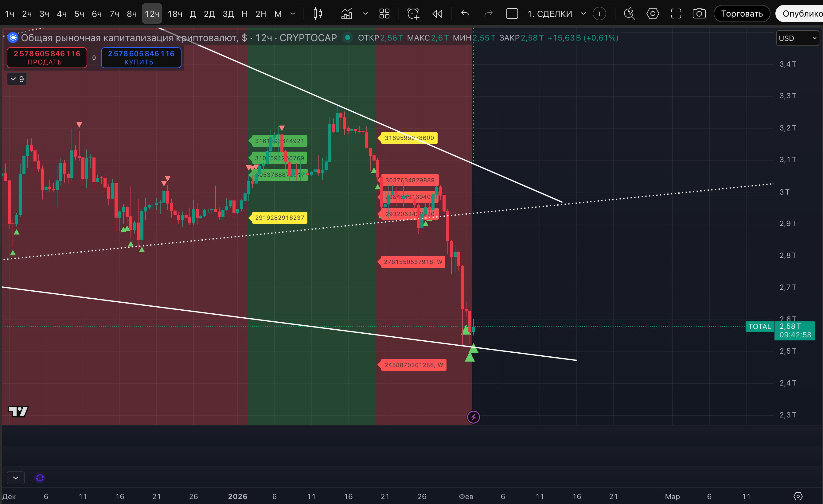This screenshot has width=823, height=504.
Task: Open the 1. СДЕЛКИ layout dropdown
Action: (x=583, y=14)
